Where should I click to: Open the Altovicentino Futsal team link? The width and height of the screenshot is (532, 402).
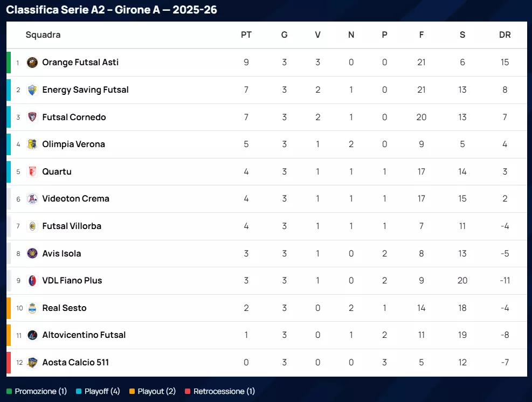pos(84,335)
